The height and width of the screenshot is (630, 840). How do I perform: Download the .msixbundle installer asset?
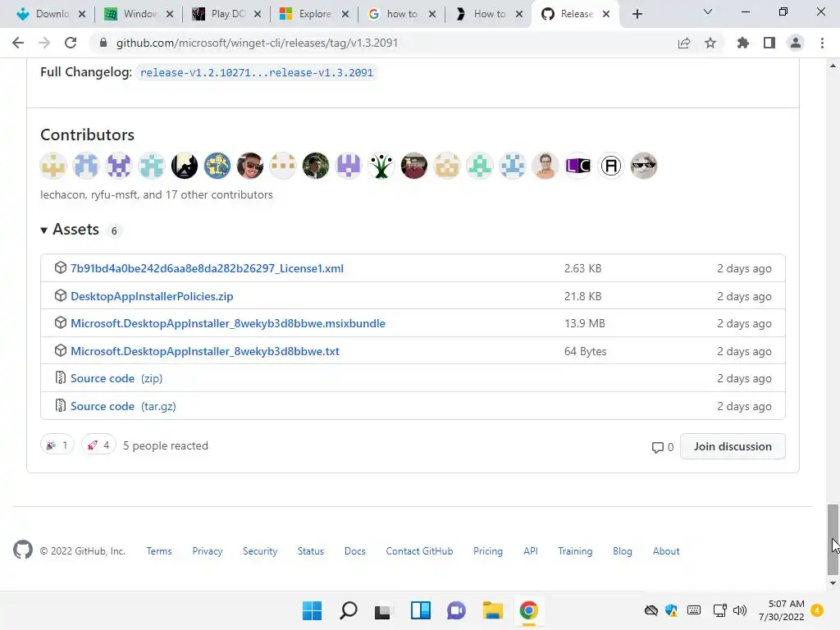228,323
